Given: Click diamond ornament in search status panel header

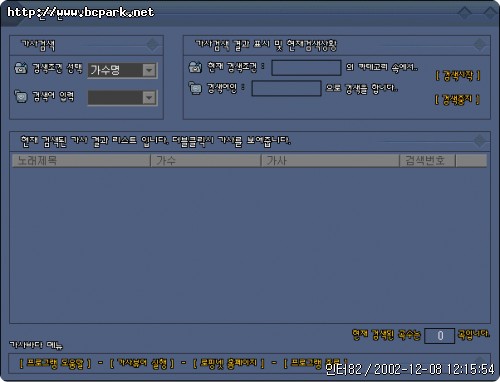Looking at the screenshot, I should (480, 45).
